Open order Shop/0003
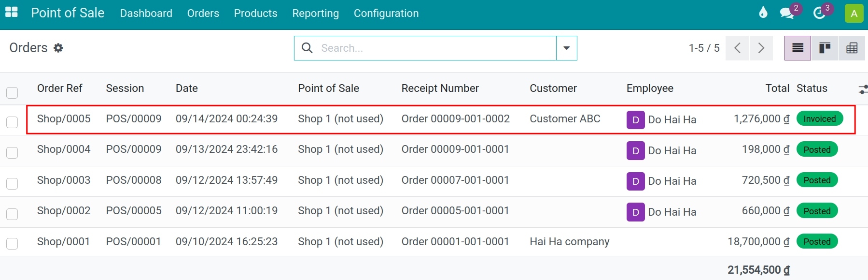The width and height of the screenshot is (868, 280). click(64, 180)
